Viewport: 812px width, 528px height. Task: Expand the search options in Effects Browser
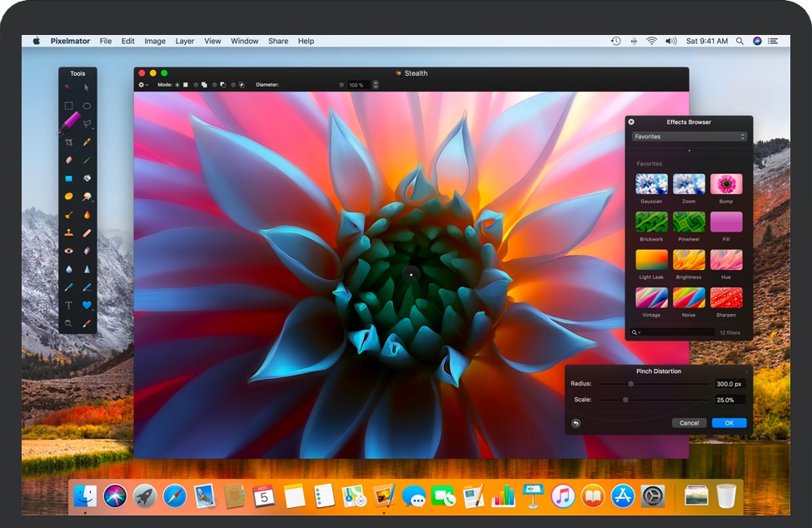click(x=636, y=332)
